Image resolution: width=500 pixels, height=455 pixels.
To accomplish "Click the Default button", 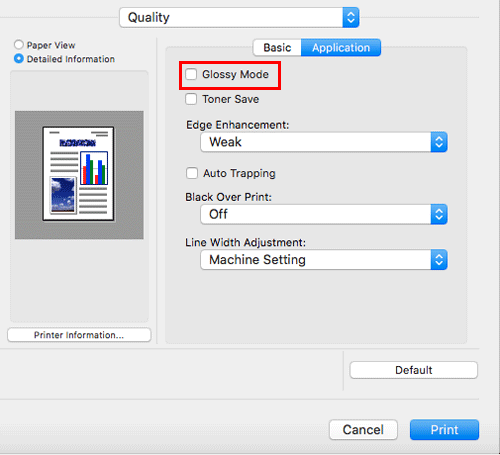I will coord(413,370).
